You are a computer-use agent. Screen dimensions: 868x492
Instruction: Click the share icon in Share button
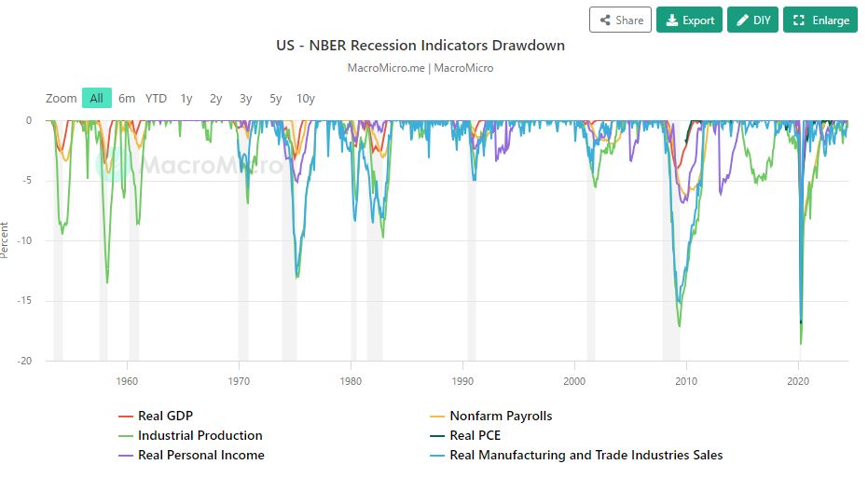[x=605, y=20]
